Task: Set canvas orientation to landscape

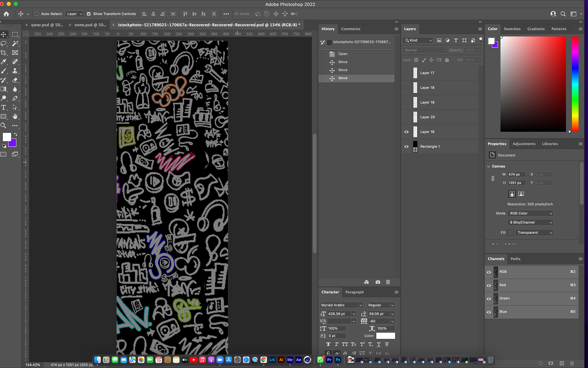Action: pos(521,194)
